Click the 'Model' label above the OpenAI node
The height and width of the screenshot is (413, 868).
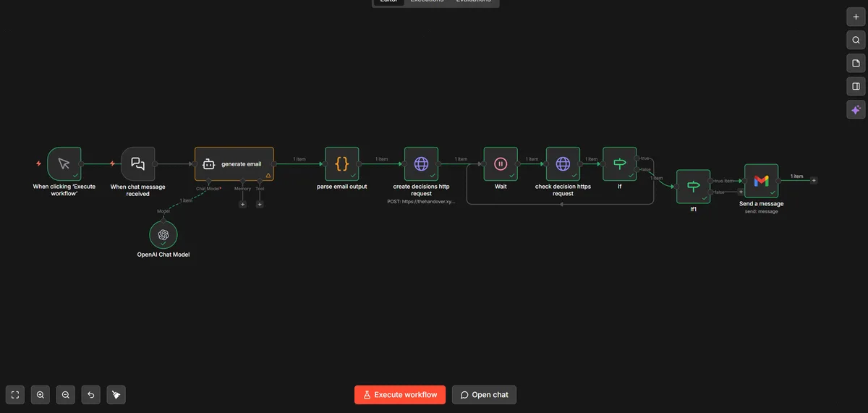[x=163, y=211]
